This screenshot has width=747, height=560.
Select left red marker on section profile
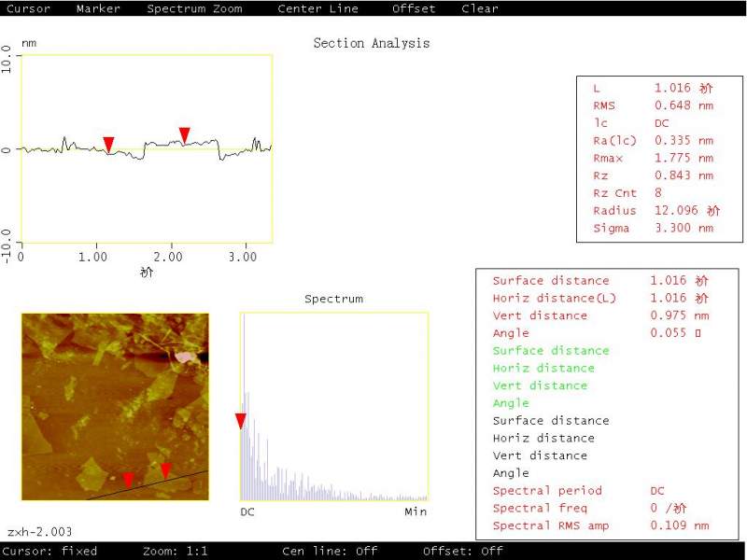(108, 145)
